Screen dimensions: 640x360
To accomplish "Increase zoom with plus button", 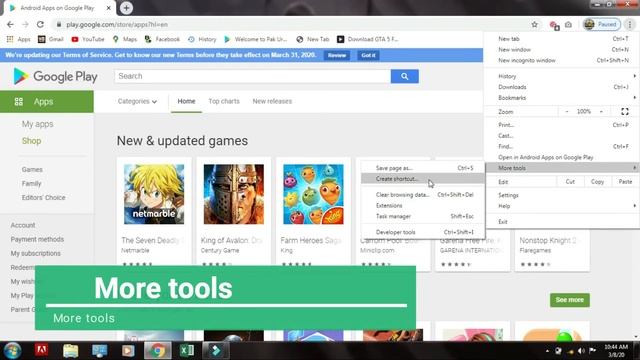I will pyautogui.click(x=601, y=111).
